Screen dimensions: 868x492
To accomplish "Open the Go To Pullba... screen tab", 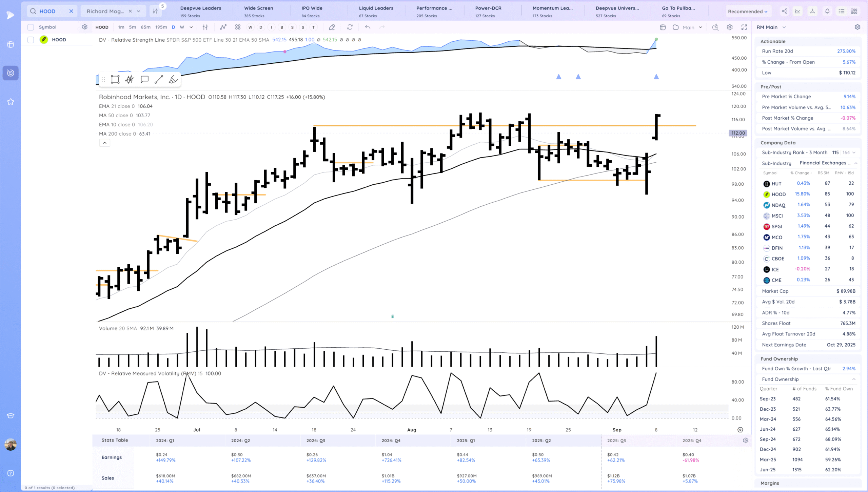I will 678,12.
